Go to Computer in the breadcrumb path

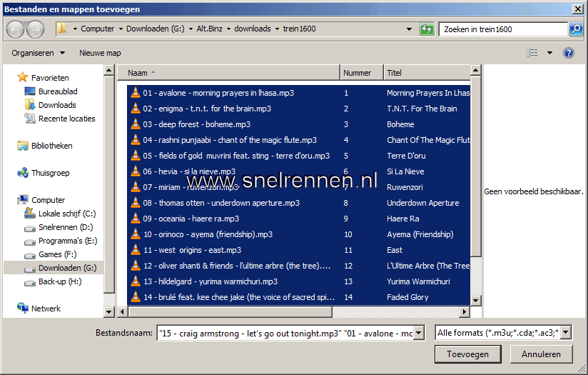pos(98,29)
